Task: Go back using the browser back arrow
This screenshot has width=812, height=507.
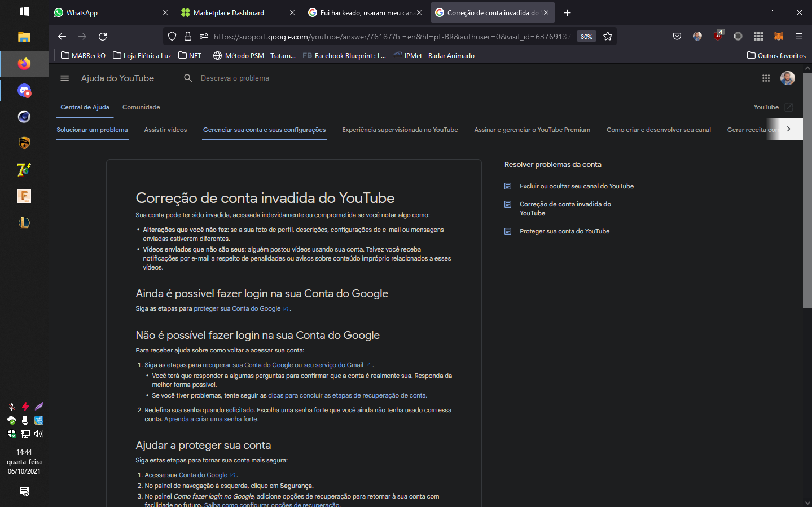Action: pyautogui.click(x=62, y=37)
